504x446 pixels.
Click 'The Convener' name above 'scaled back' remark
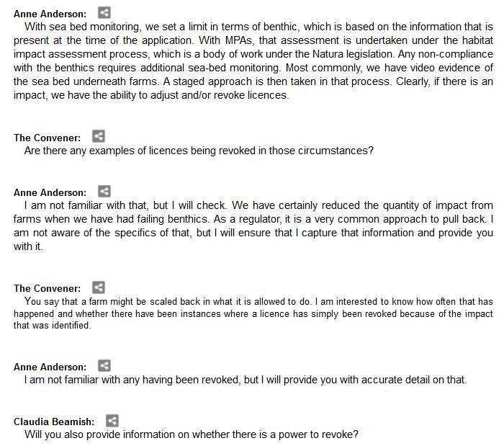click(47, 287)
